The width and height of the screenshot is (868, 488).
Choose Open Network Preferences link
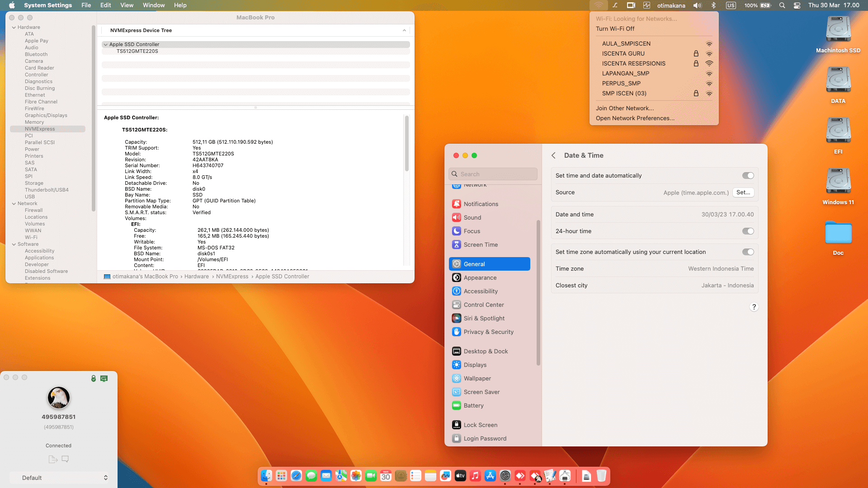click(635, 118)
